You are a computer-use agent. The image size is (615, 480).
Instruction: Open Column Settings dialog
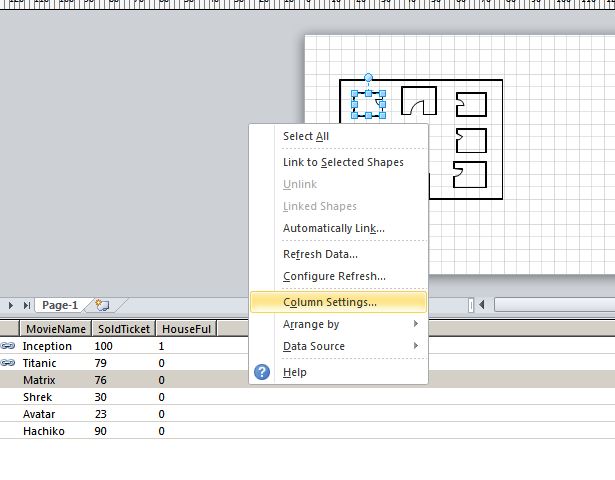click(x=338, y=302)
